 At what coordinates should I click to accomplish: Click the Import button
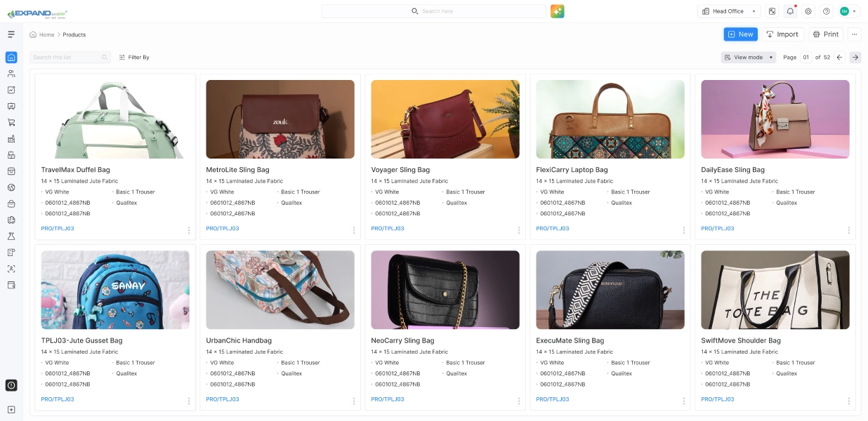782,34
